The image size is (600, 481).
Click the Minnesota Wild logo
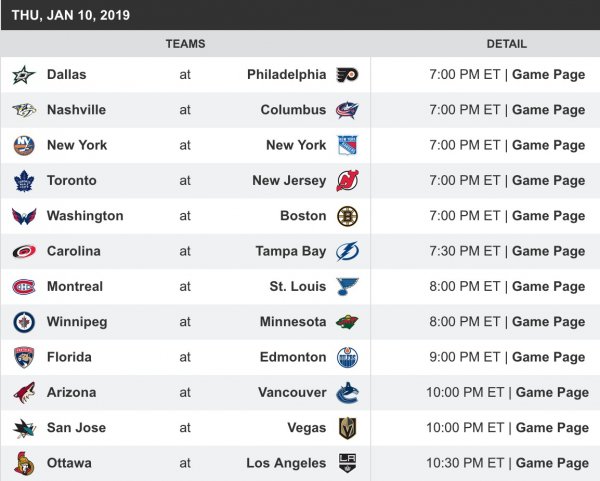(347, 322)
